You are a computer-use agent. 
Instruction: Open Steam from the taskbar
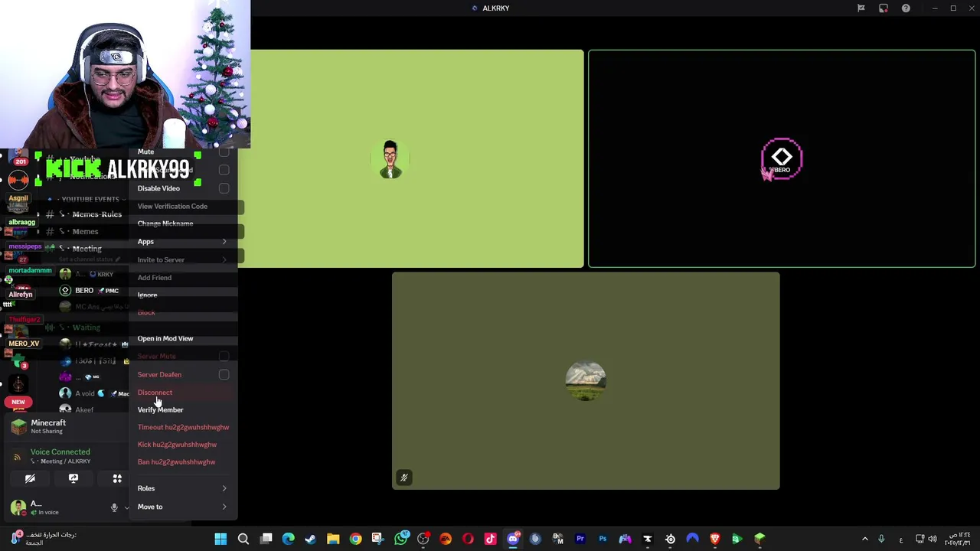click(310, 539)
